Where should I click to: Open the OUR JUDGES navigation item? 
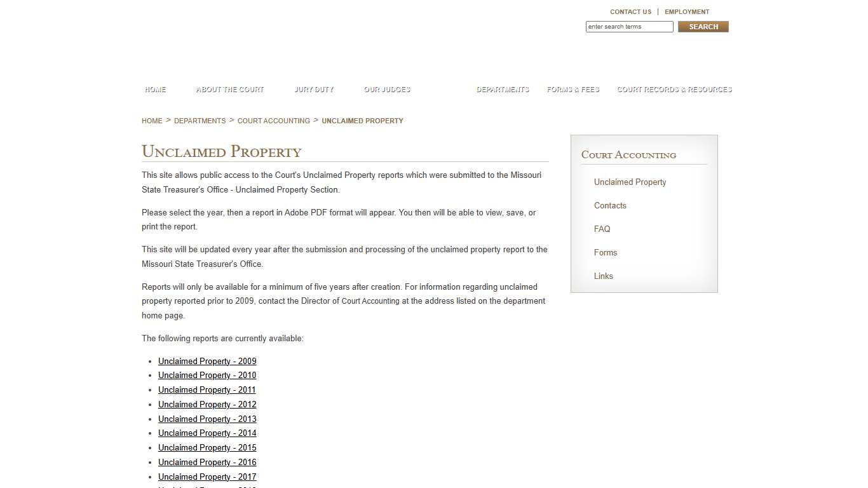[x=386, y=90]
